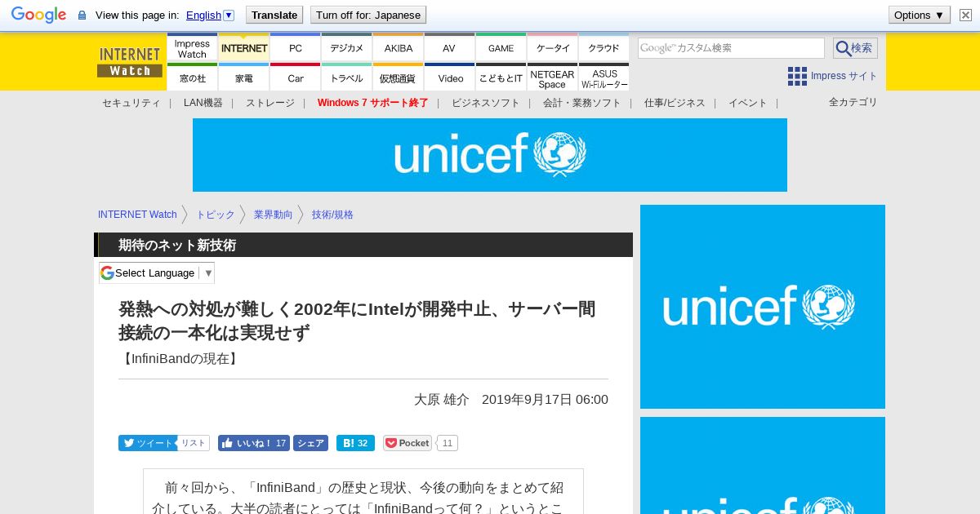Viewport: 980px width, 514px height.
Task: Select the INTERNET tab
Action: (x=244, y=49)
